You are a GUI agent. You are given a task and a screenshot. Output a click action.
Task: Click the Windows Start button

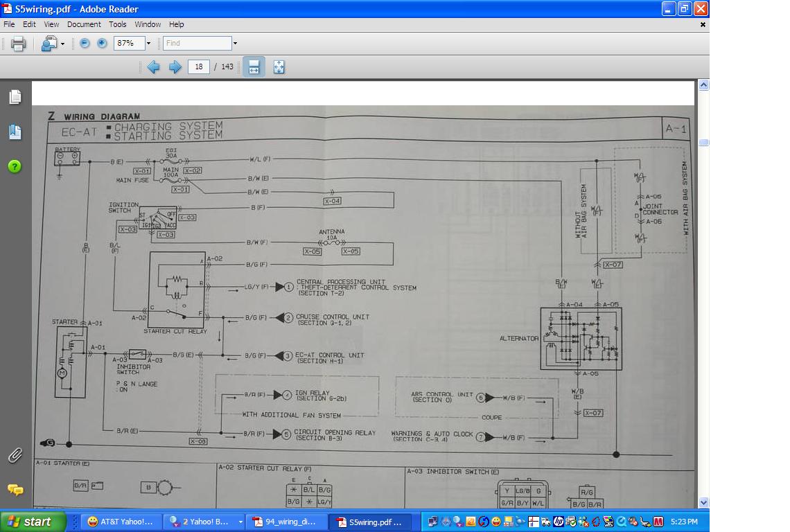(33, 522)
